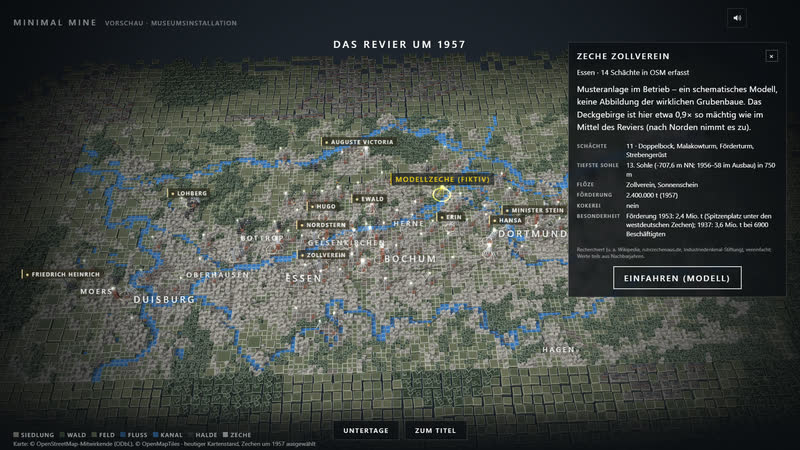This screenshot has height=450, width=800.
Task: Click the Kanal legend swatch
Action: click(x=156, y=435)
